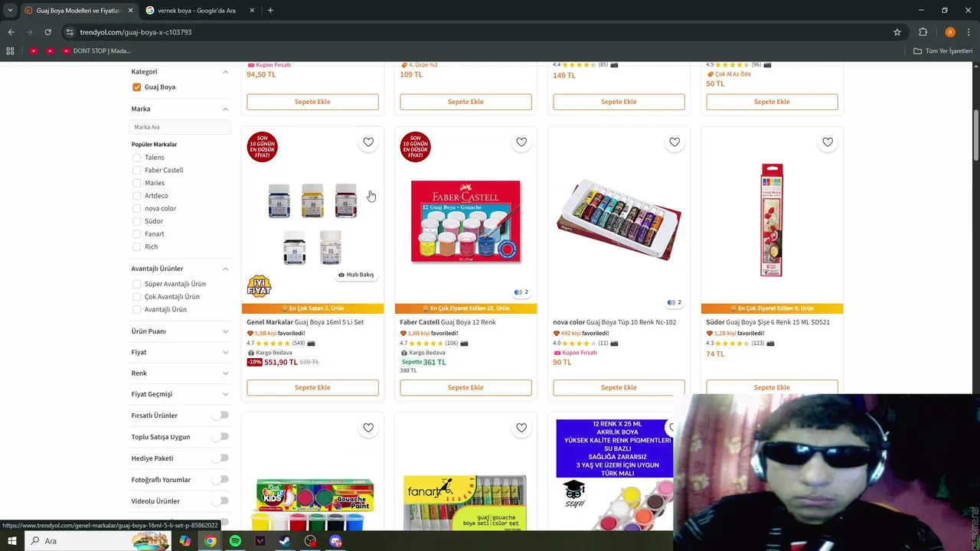Click Hızlı Bakış quick view button
Viewport: 980px width, 551px height.
pos(356,275)
